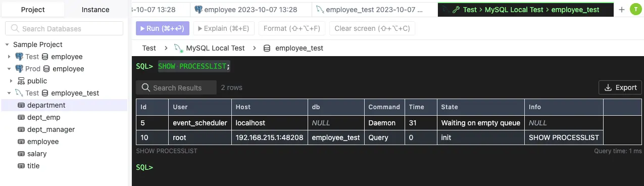Collapse the Test employee_test node
Image resolution: width=644 pixels, height=186 pixels.
pyautogui.click(x=9, y=93)
